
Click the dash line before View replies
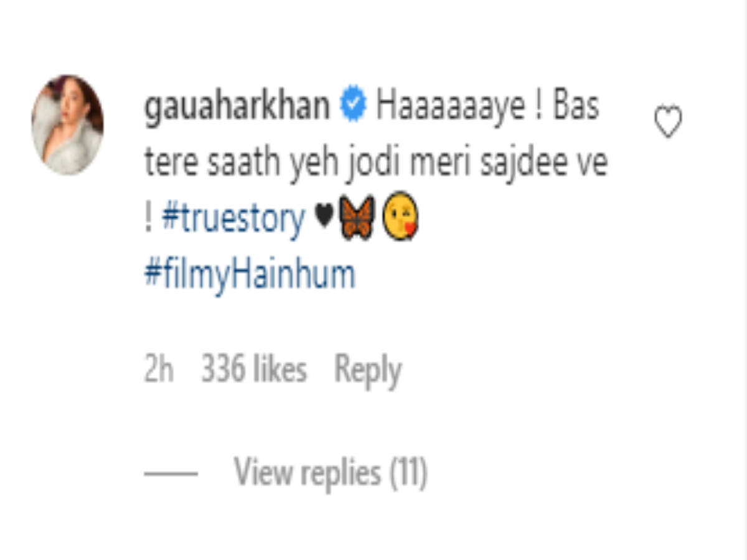click(171, 474)
